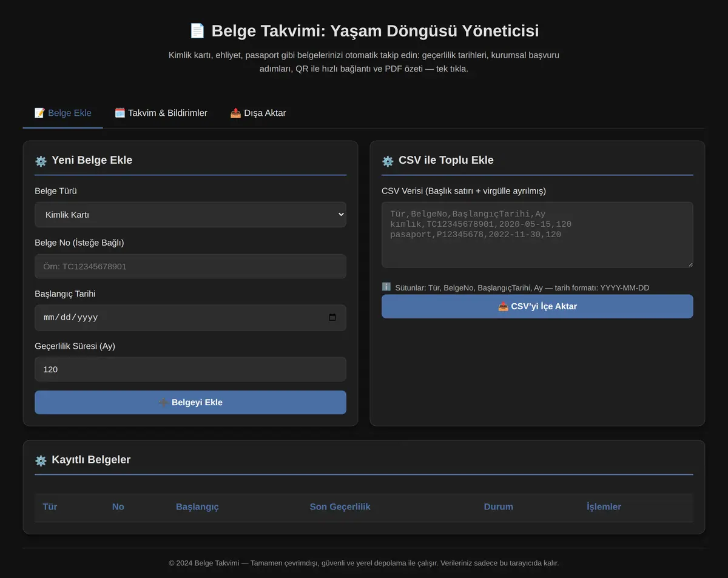Click the No column header

point(118,507)
